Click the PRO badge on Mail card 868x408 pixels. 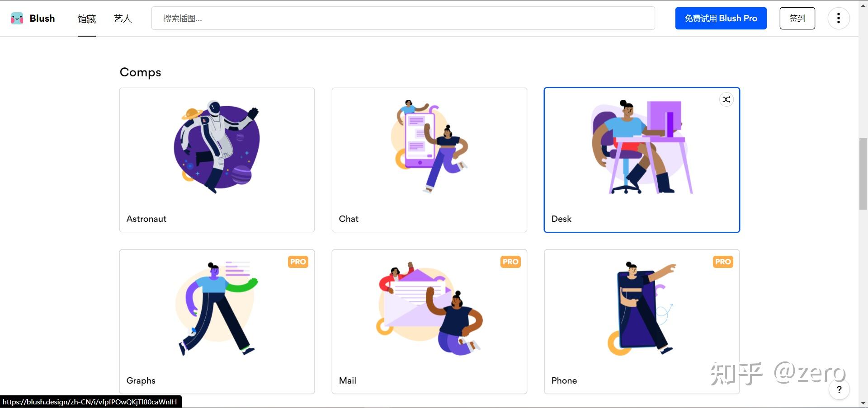click(x=510, y=262)
